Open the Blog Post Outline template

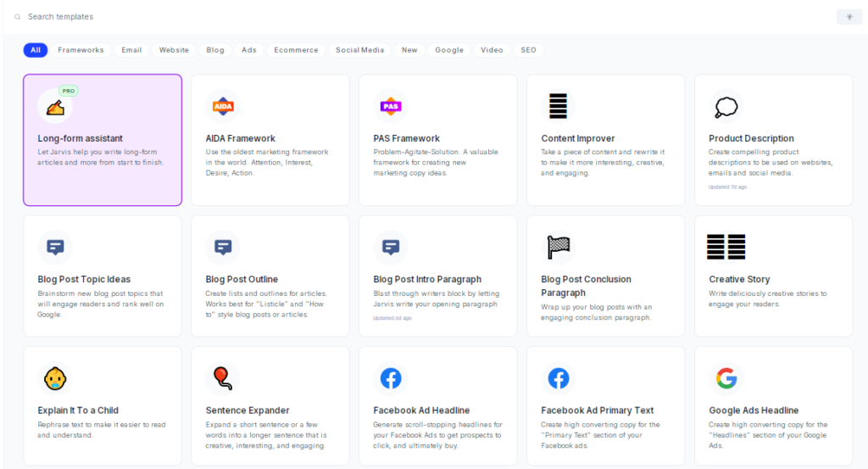242,279
